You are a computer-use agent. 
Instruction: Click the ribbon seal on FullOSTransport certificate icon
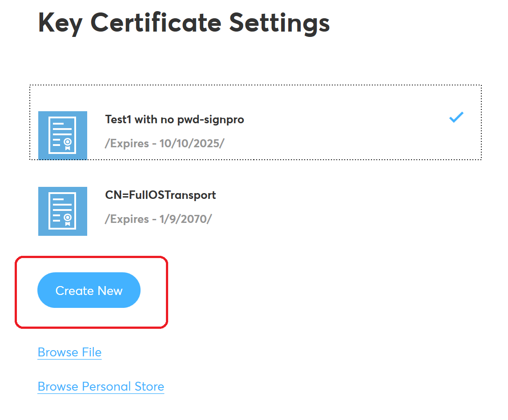[68, 218]
